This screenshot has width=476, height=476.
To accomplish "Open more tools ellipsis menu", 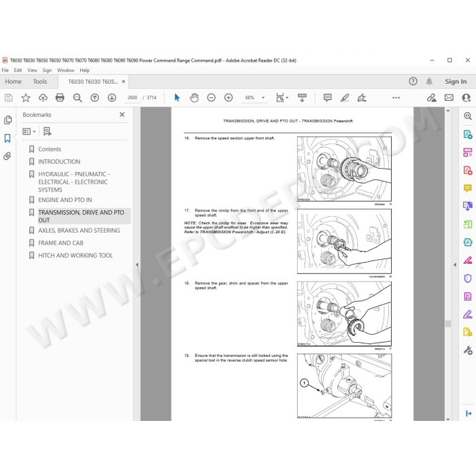I will click(396, 98).
